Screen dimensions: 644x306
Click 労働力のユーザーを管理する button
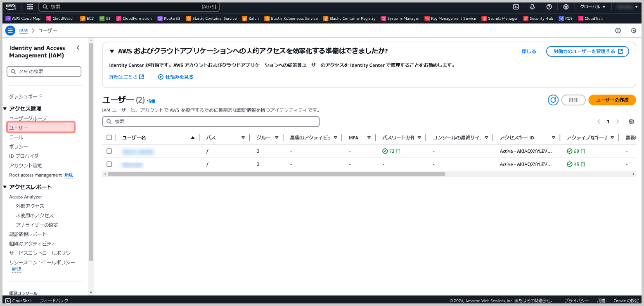point(587,51)
